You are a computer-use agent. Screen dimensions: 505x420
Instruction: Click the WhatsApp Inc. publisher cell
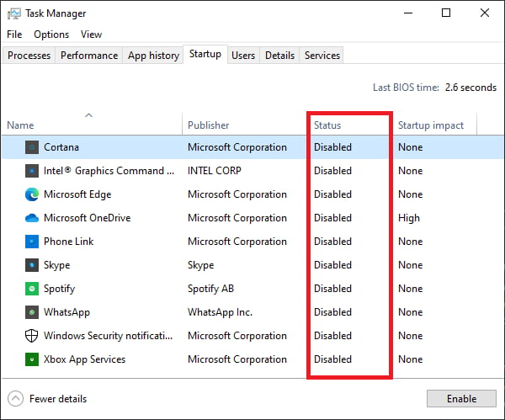[x=220, y=312]
